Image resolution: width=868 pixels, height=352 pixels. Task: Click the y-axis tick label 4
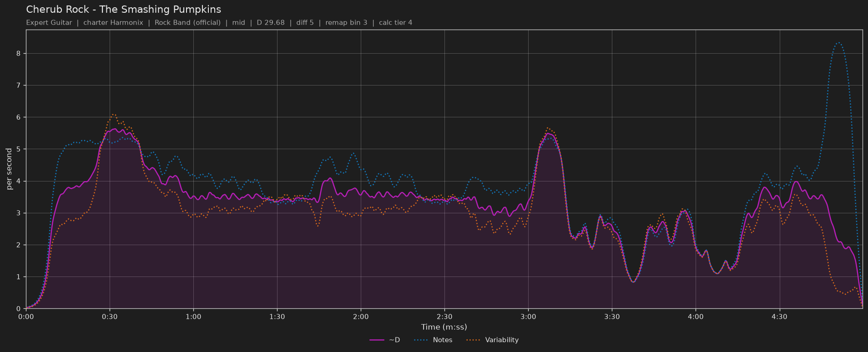tap(19, 181)
